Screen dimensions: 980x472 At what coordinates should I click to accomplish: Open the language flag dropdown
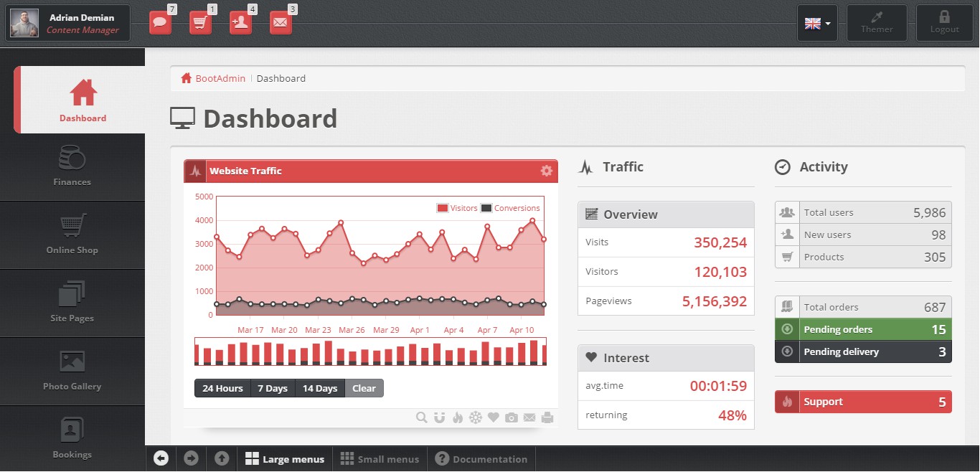click(818, 23)
